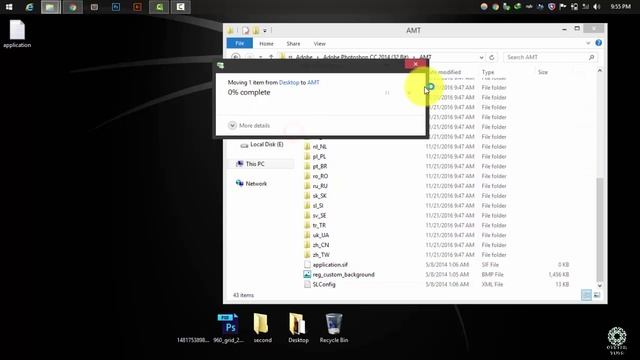The width and height of the screenshot is (640, 360).
Task: Go up one folder level
Action: click(x=271, y=57)
